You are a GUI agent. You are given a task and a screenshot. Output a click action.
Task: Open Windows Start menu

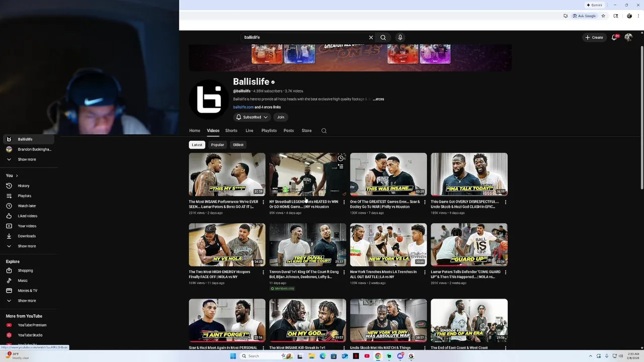[233, 356]
